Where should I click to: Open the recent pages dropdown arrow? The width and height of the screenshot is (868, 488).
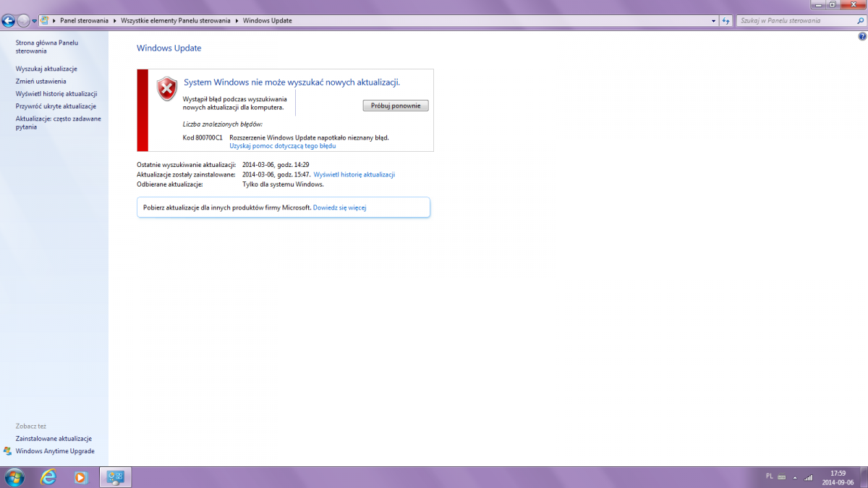[34, 21]
